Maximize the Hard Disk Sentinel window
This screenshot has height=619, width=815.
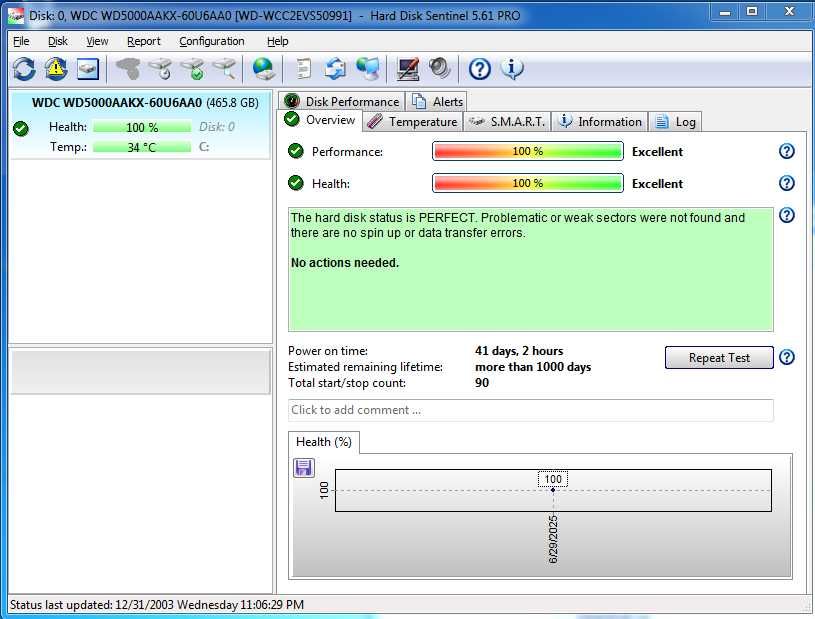pyautogui.click(x=752, y=11)
